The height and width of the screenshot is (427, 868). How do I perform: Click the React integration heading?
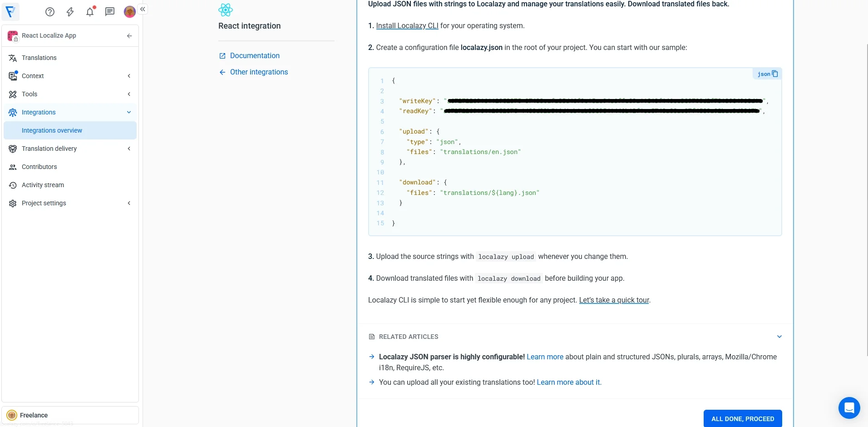[x=249, y=26]
